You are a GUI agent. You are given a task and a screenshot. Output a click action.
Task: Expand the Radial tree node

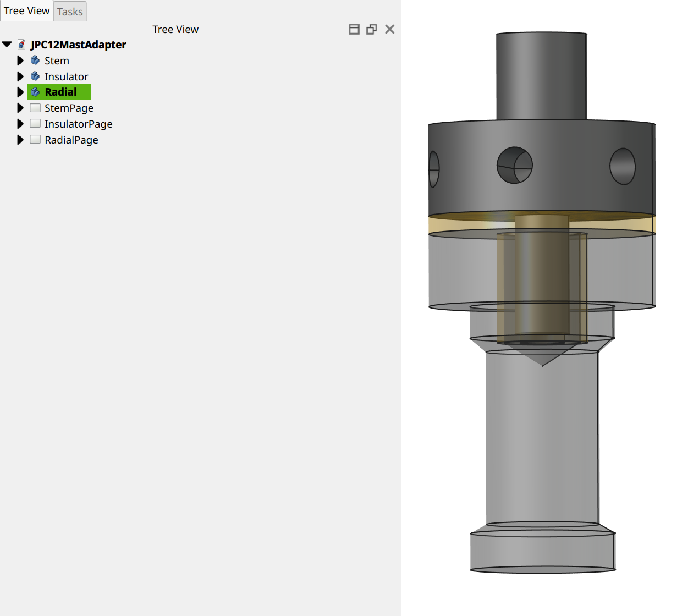click(20, 92)
